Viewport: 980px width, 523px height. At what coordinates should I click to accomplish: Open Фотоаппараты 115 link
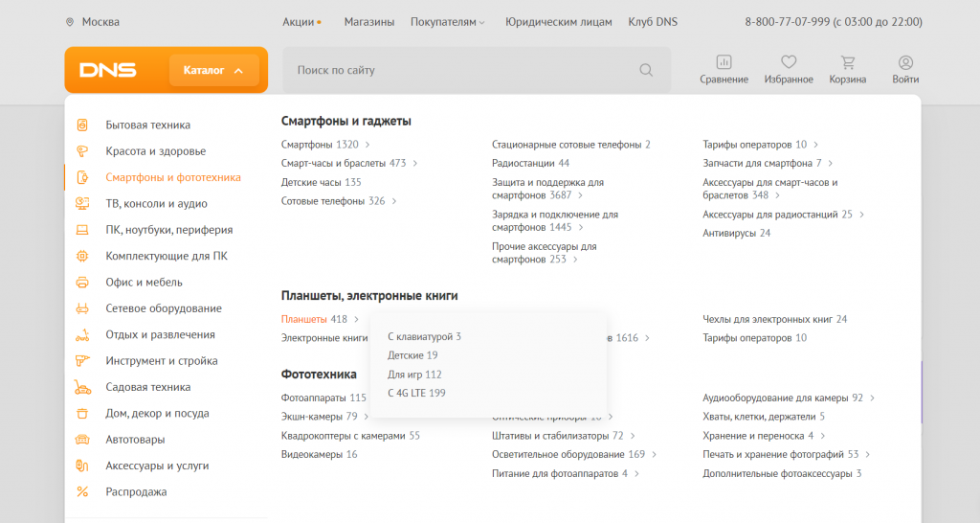click(x=323, y=398)
